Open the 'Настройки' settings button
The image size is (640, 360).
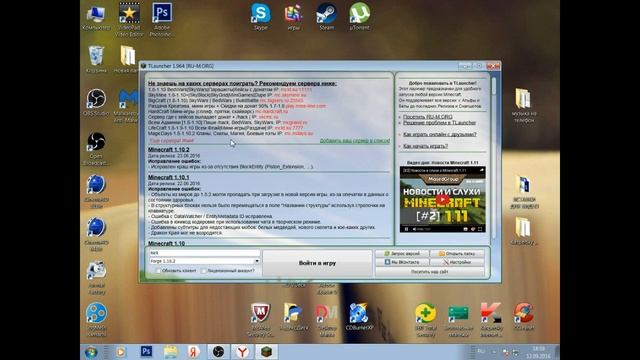click(457, 262)
